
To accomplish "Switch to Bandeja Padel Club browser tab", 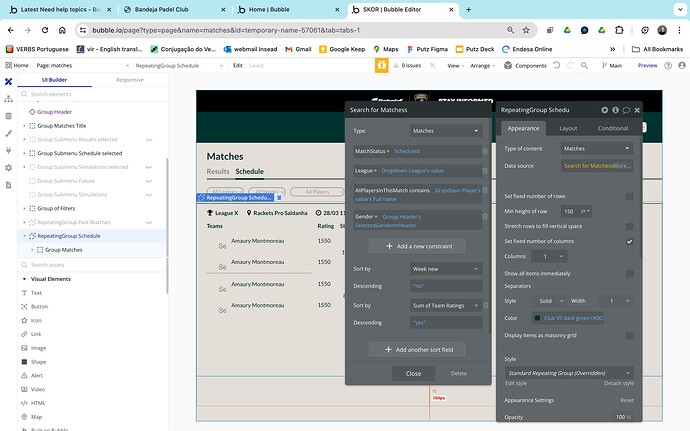I will 173,9.
